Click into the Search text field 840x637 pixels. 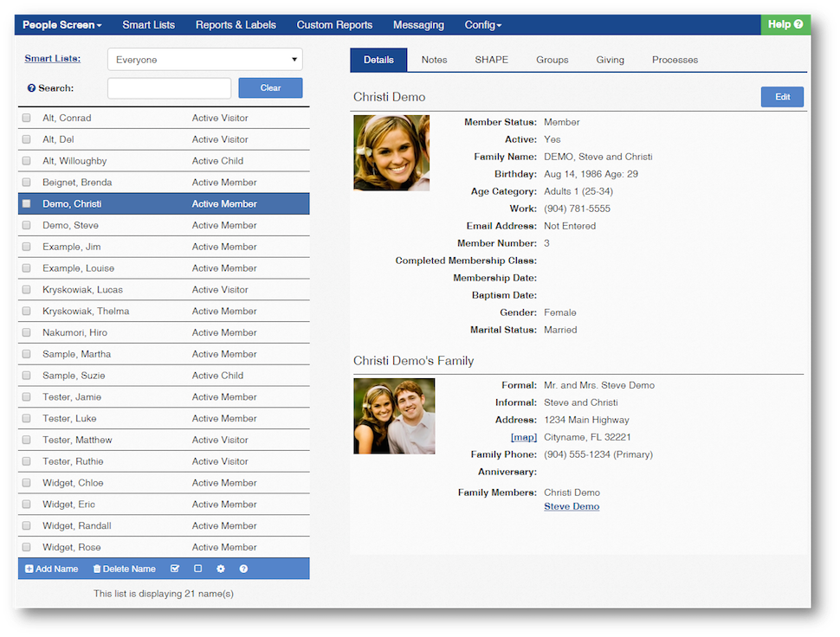point(169,88)
